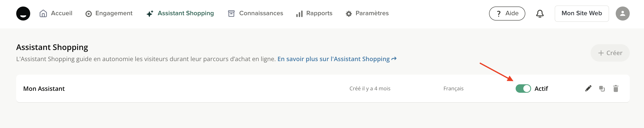644x128 pixels.
Task: Navigate to Connaissances section
Action: 261,13
